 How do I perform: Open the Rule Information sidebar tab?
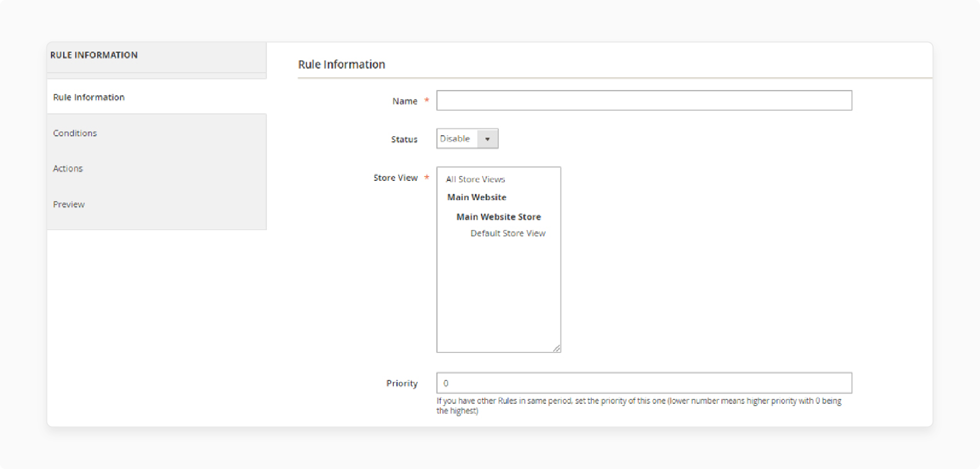pos(156,97)
